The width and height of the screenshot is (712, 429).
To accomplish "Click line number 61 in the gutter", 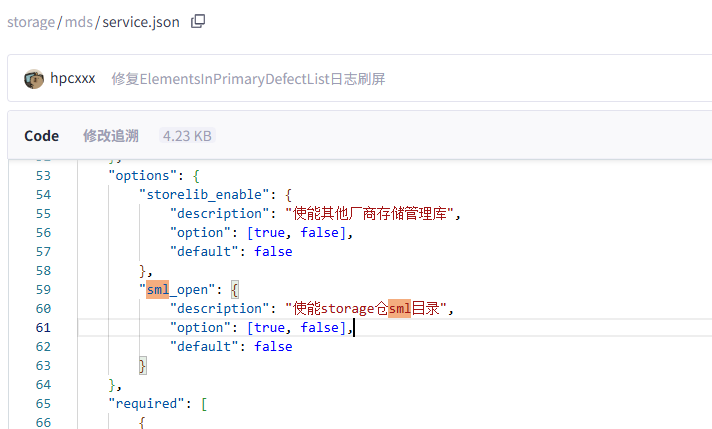I will pyautogui.click(x=42, y=327).
